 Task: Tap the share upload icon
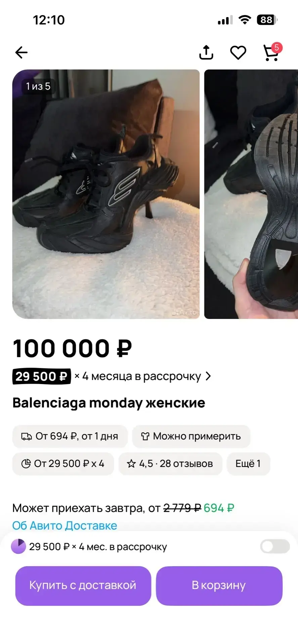point(206,53)
